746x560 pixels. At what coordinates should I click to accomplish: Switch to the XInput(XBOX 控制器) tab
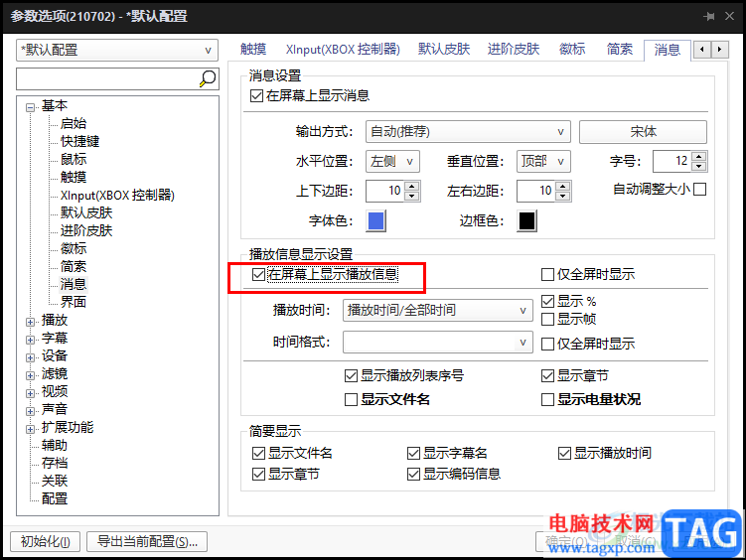pyautogui.click(x=343, y=49)
